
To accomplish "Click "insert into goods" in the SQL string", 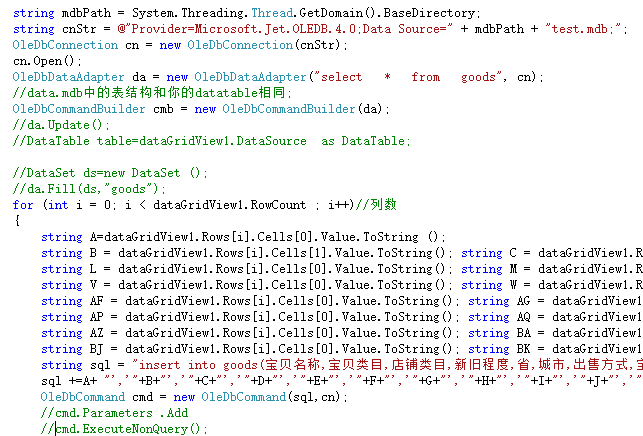I will tap(195, 365).
